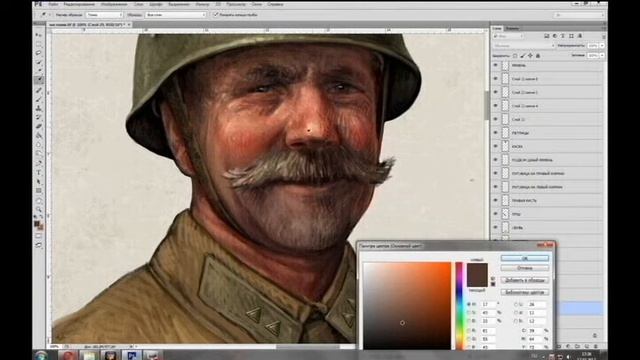640x360 pixels.
Task: Click inside the orange color field
Action: [x=407, y=306]
